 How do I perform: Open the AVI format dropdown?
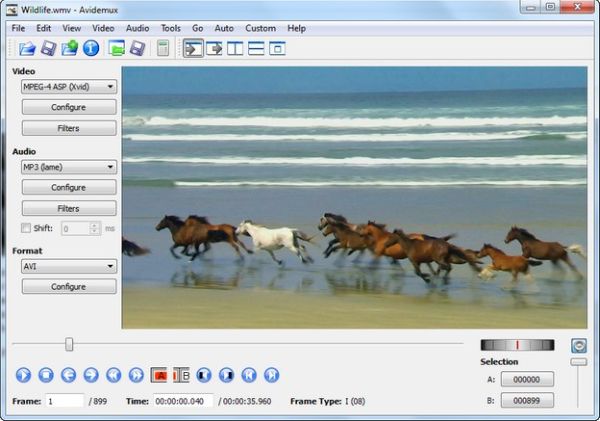[x=69, y=267]
